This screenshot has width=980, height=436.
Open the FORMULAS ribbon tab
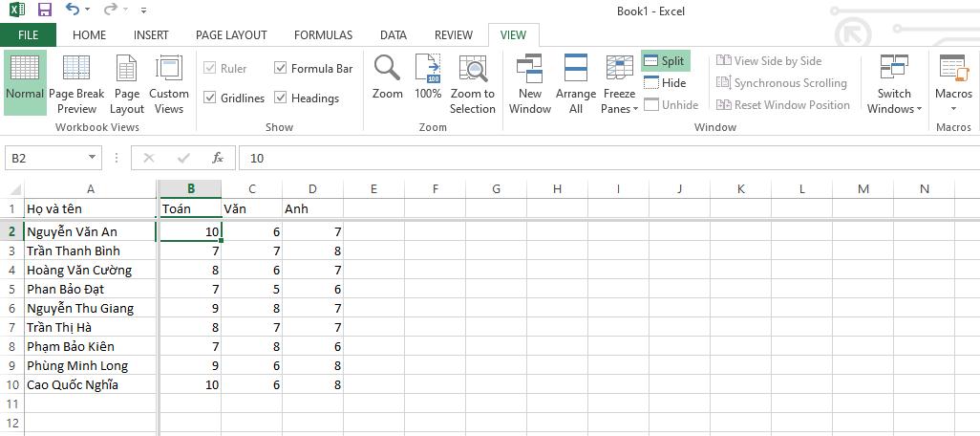coord(323,35)
